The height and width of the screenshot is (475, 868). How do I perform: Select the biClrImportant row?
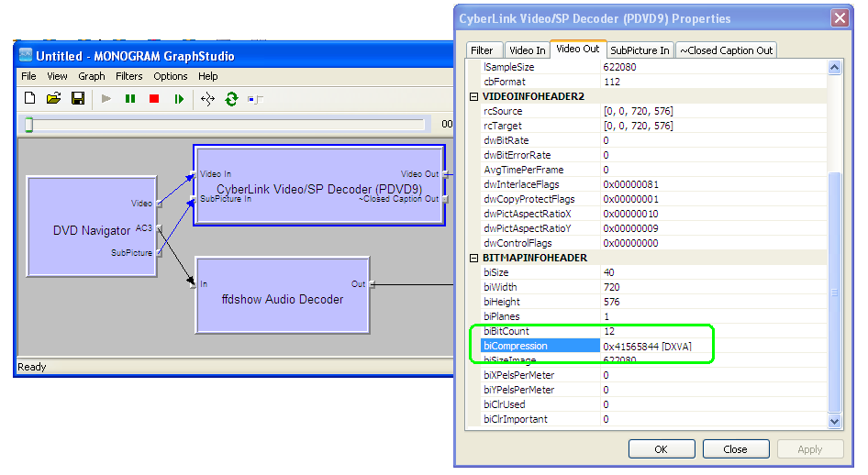pos(653,419)
